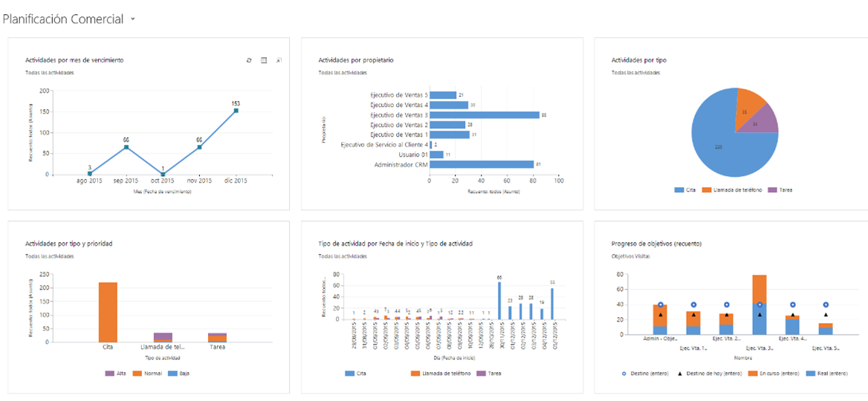Screen dimensions: 868x401
Task: Toggle the Tarea legend under pie chart
Action: pos(782,189)
